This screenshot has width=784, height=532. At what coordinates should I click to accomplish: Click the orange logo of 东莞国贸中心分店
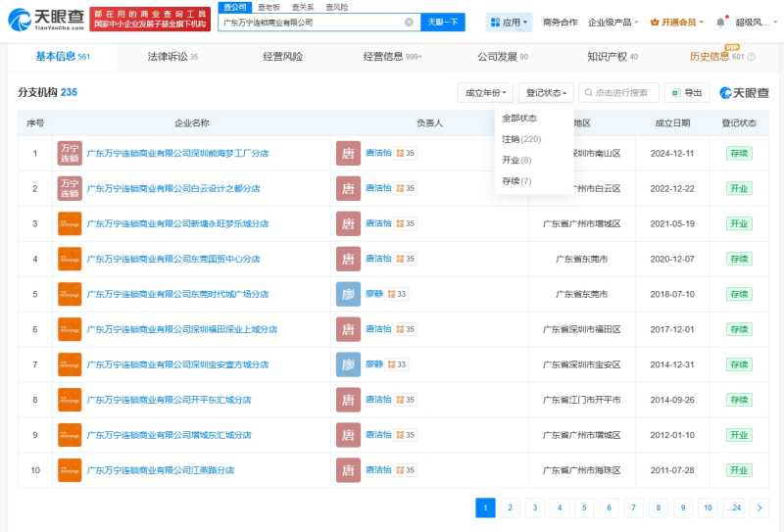pos(70,259)
